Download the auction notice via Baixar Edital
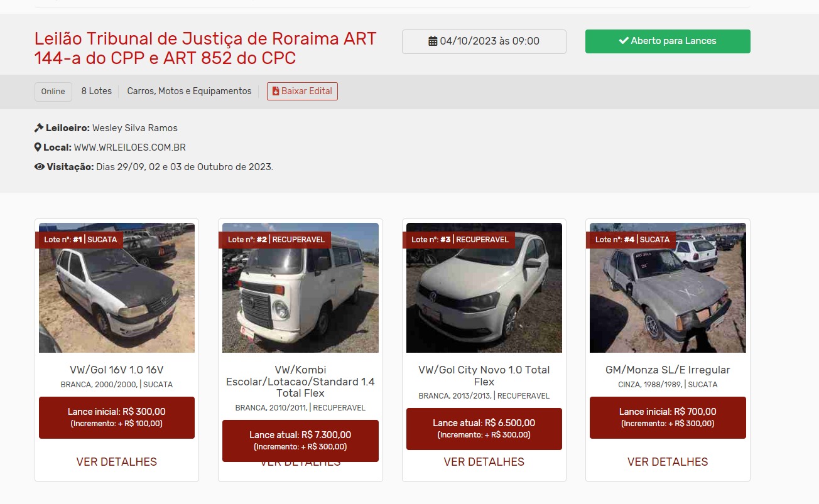This screenshot has height=504, width=819. coord(302,91)
